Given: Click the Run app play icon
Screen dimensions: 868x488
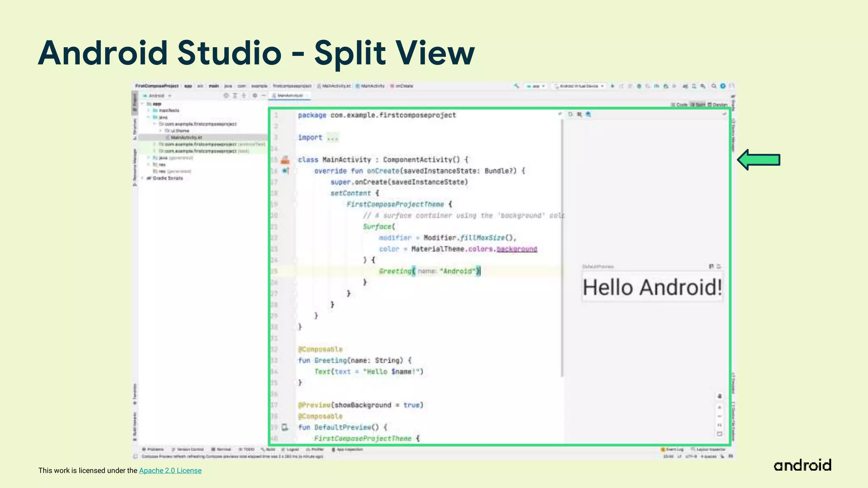Looking at the screenshot, I should click(x=612, y=86).
